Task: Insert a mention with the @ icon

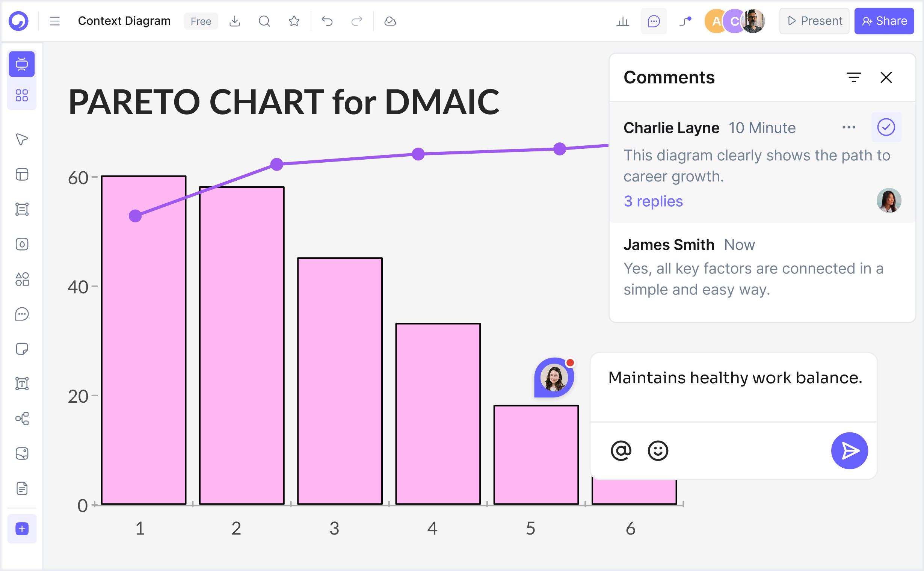Action: pyautogui.click(x=621, y=450)
